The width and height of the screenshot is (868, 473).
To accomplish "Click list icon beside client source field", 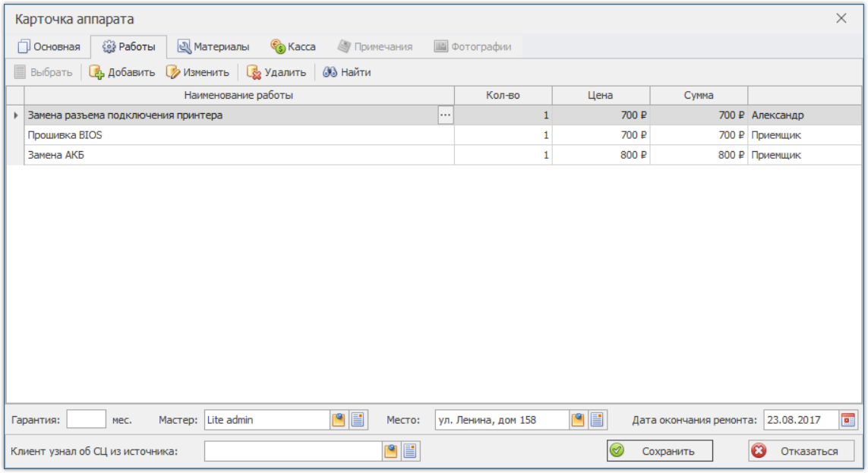I will point(409,451).
